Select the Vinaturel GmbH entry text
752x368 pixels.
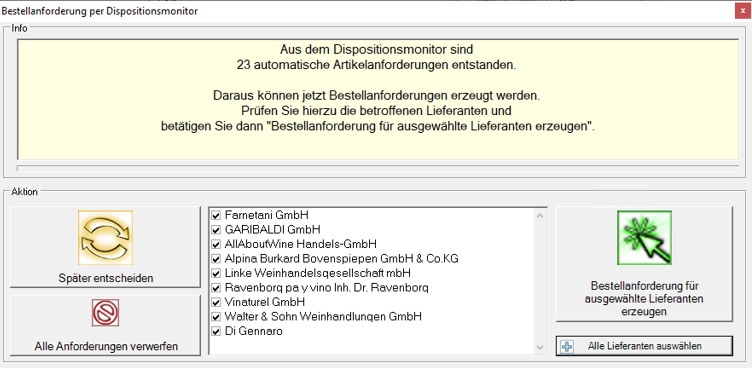(265, 302)
